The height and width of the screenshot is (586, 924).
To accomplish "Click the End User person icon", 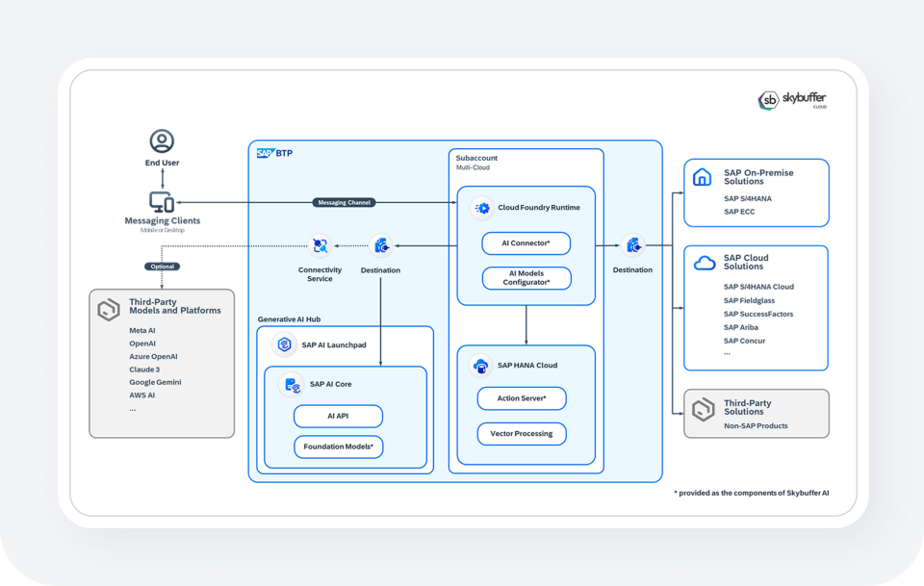I will click(x=162, y=141).
